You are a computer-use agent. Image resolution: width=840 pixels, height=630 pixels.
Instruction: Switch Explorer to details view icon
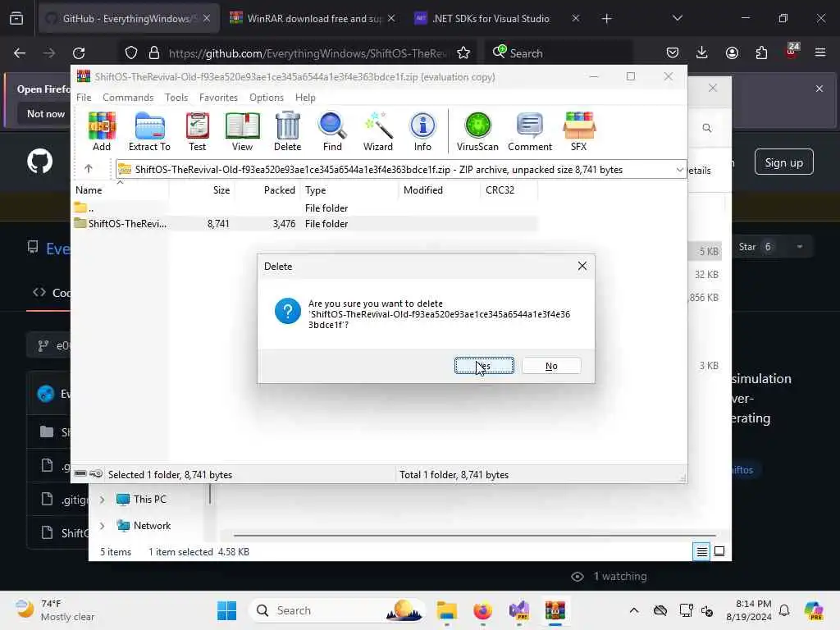(x=701, y=551)
